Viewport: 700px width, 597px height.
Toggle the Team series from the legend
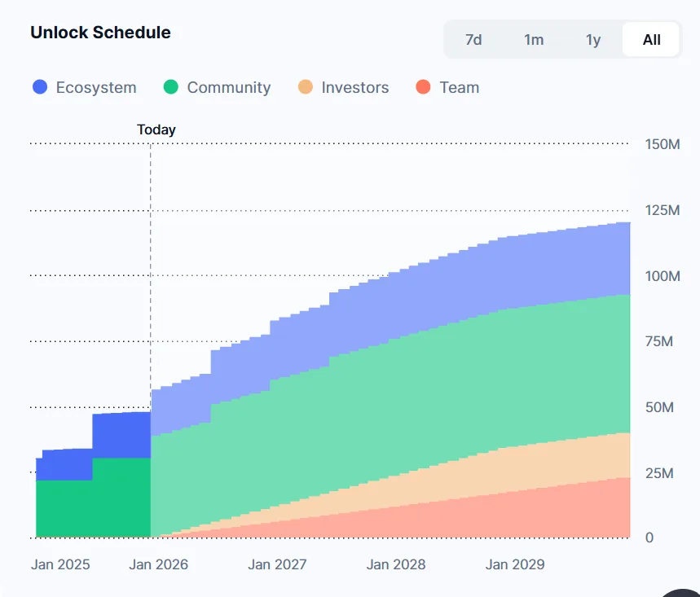click(459, 87)
